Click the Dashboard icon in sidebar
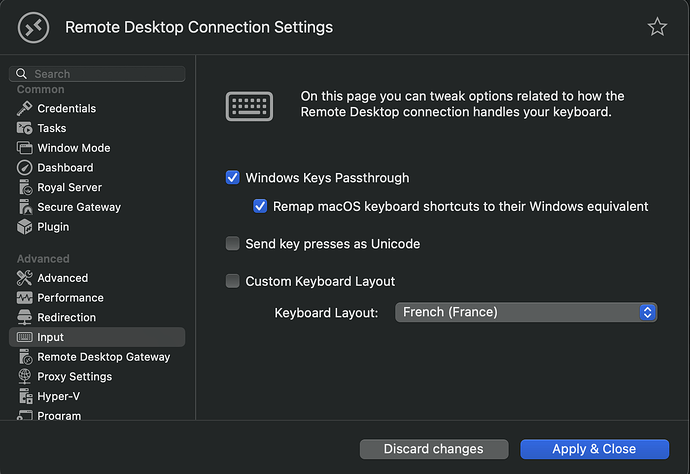This screenshot has height=474, width=690. point(25,168)
